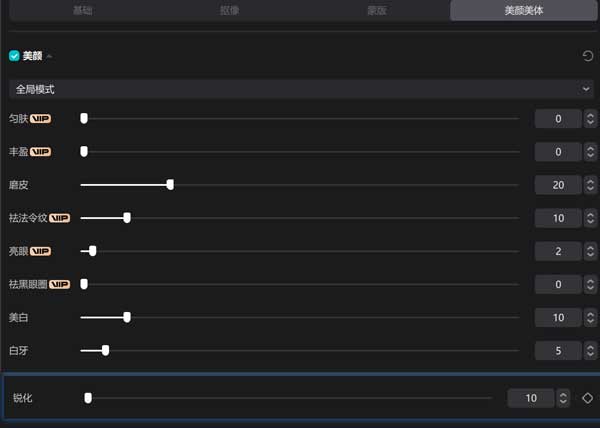This screenshot has height=428, width=600.
Task: Collapse the 美颜 section arrow
Action: 49,56
